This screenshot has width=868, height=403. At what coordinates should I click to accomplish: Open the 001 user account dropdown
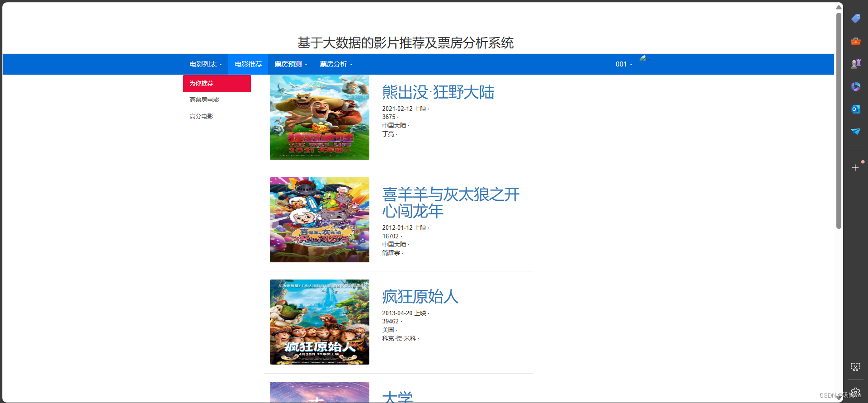click(624, 64)
